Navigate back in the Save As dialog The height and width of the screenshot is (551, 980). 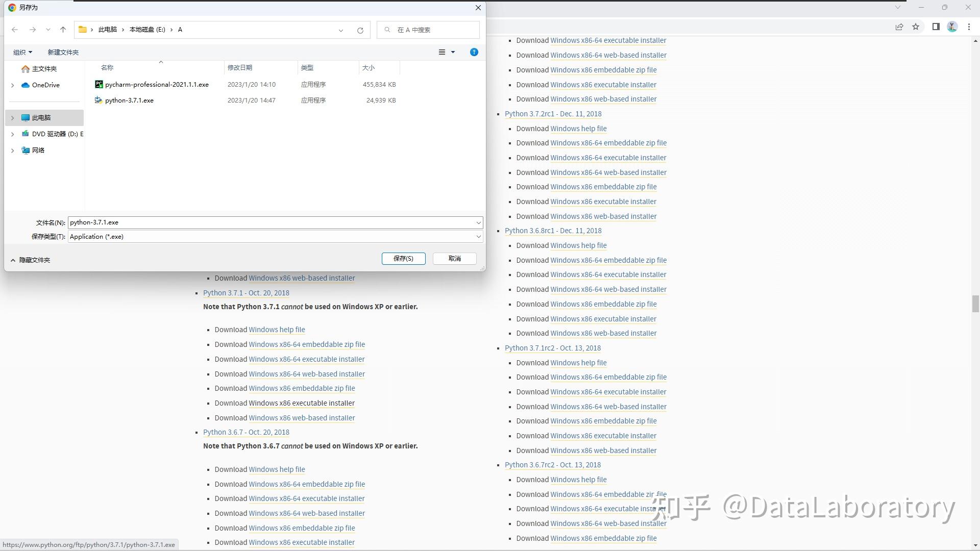tap(15, 30)
